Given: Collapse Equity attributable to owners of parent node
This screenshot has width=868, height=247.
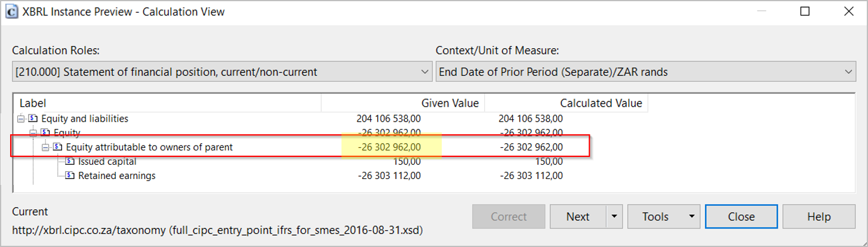Looking at the screenshot, I should click(46, 147).
